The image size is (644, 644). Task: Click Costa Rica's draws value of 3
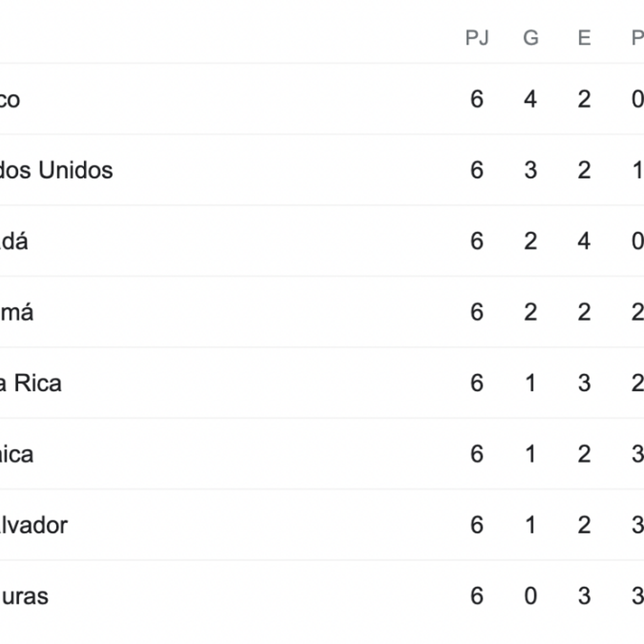pyautogui.click(x=584, y=383)
